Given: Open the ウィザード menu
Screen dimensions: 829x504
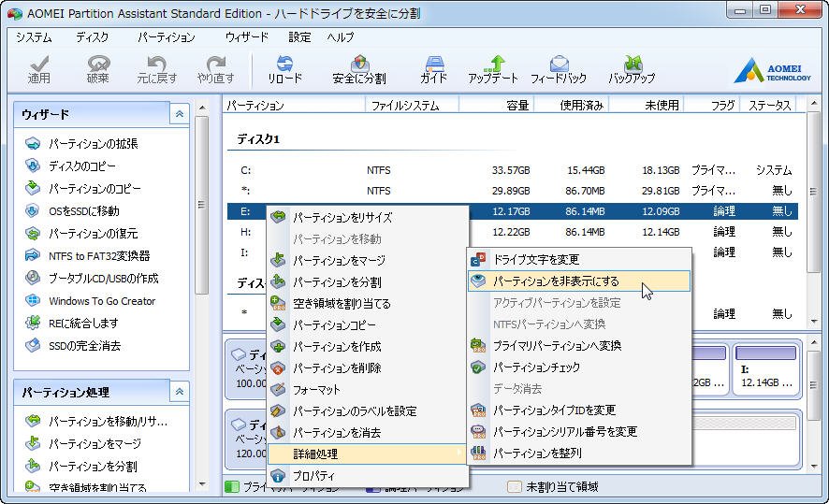Looking at the screenshot, I should pyautogui.click(x=247, y=37).
